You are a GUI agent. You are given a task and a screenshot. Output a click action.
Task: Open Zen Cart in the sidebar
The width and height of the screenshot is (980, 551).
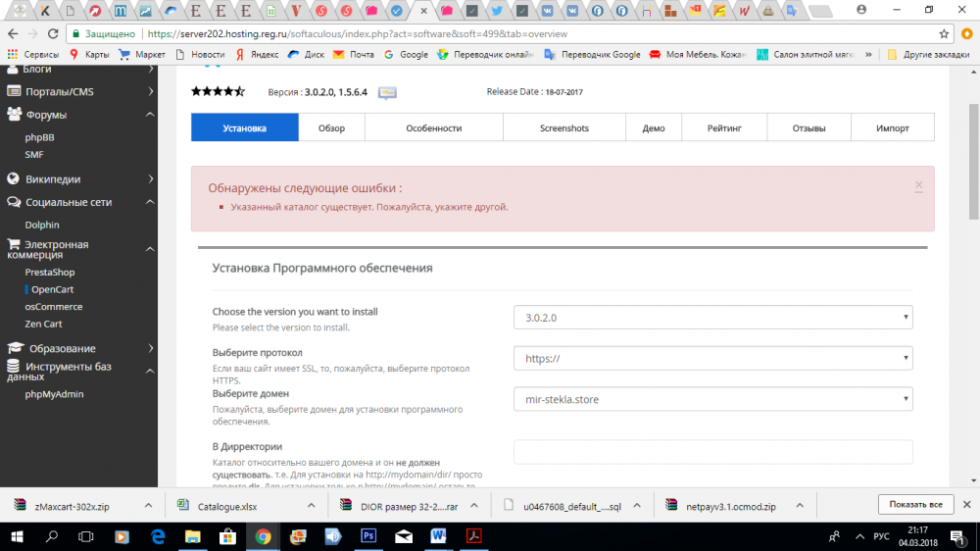(43, 324)
